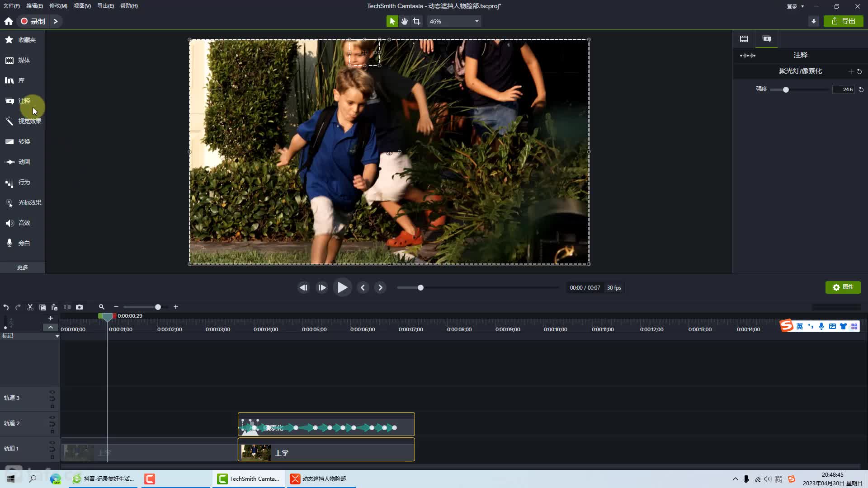The height and width of the screenshot is (488, 868).
Task: Start recording with 录制 button
Action: 33,21
